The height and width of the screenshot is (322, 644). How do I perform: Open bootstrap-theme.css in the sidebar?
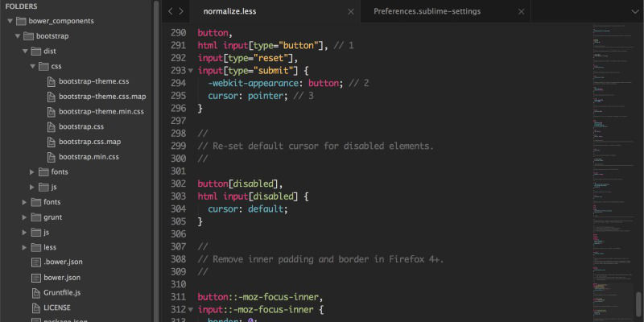[x=93, y=81]
